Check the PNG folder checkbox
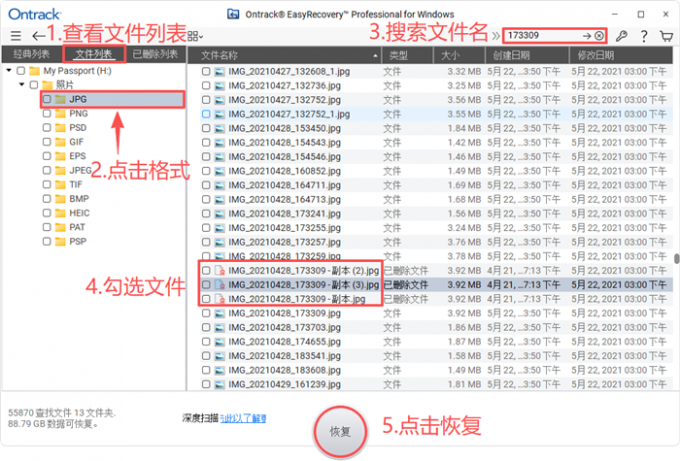Viewport: 680px width, 461px height. pos(47,113)
